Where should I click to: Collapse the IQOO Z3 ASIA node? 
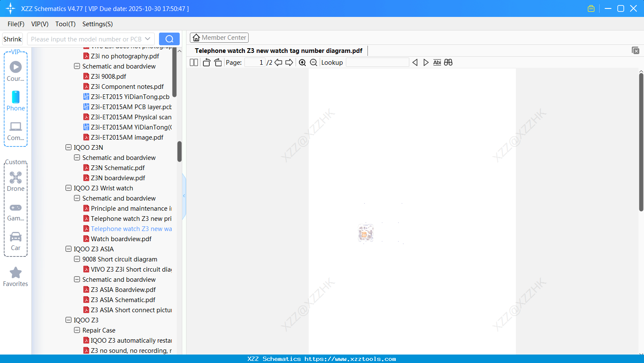[x=69, y=249]
